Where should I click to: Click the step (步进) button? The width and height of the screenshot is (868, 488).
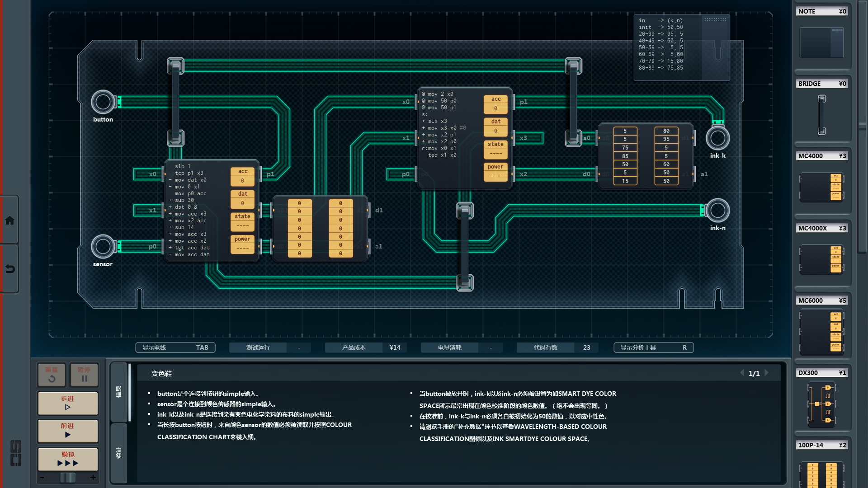[x=68, y=403]
